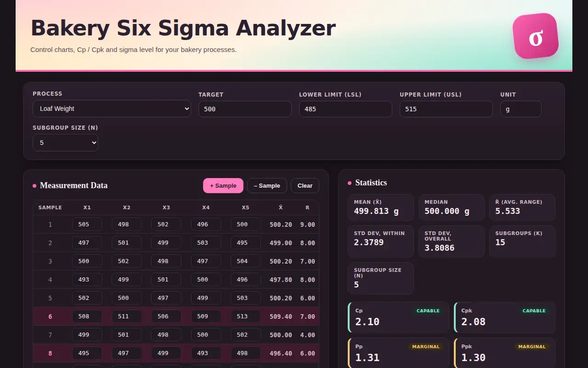Remove a row with – Sample button
The width and height of the screenshot is (588, 368).
(267, 186)
